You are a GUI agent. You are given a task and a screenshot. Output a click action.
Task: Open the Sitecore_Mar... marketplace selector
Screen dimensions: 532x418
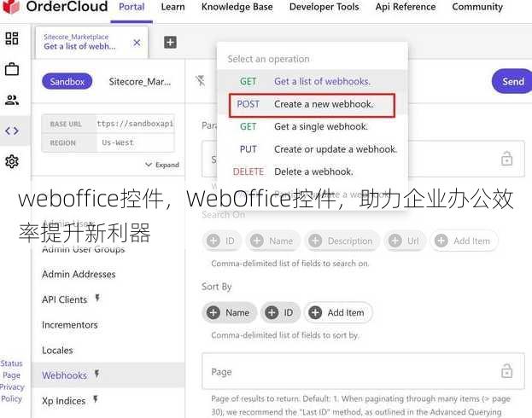click(x=140, y=82)
